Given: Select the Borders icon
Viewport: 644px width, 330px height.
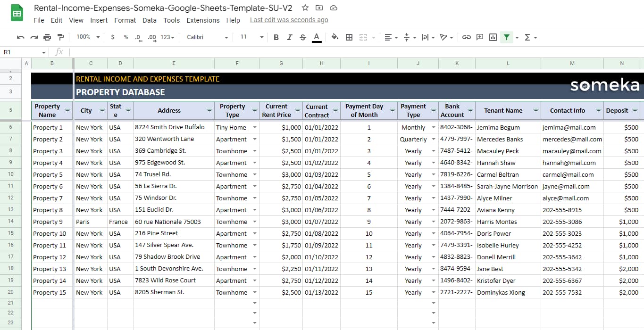Looking at the screenshot, I should click(348, 37).
